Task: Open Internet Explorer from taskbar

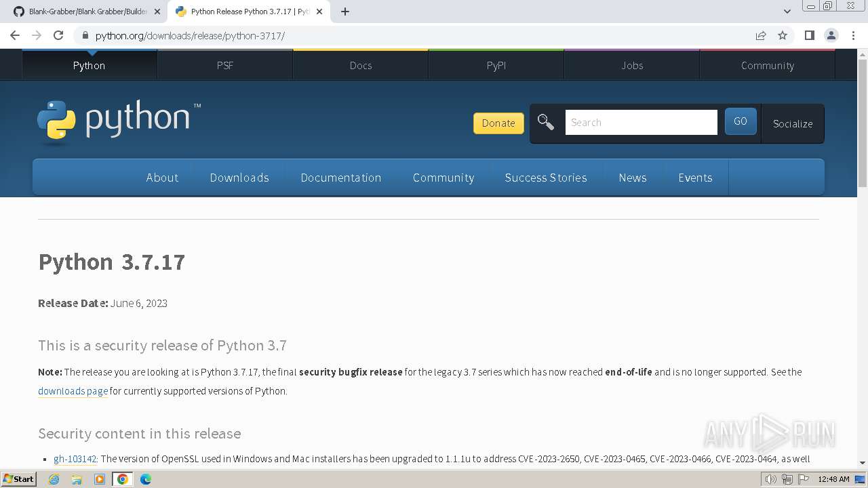Action: [54, 479]
